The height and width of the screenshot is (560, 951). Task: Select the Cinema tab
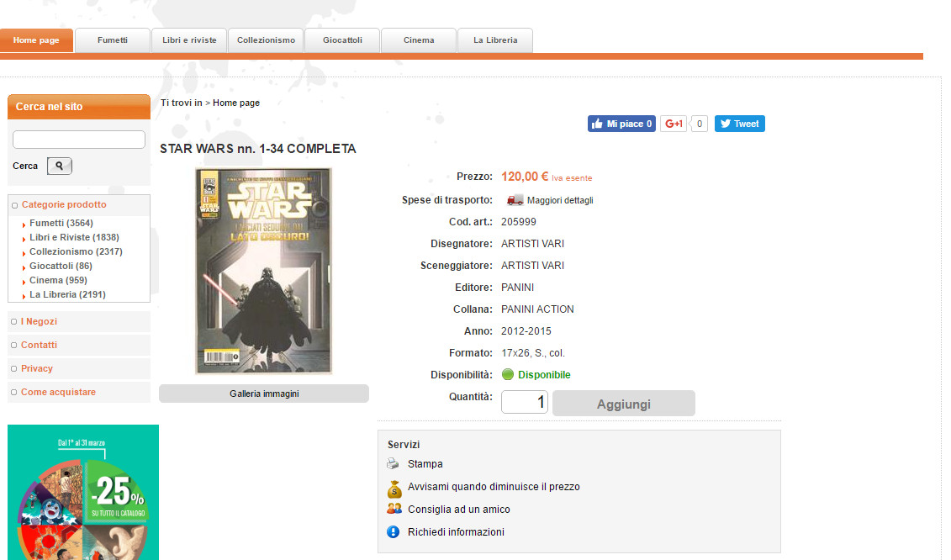(419, 40)
